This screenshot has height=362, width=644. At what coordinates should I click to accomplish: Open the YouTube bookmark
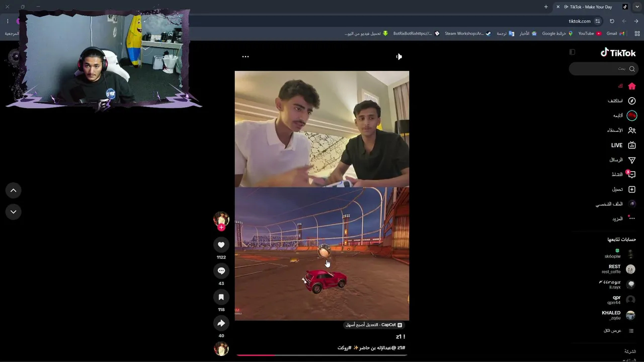[x=590, y=34]
